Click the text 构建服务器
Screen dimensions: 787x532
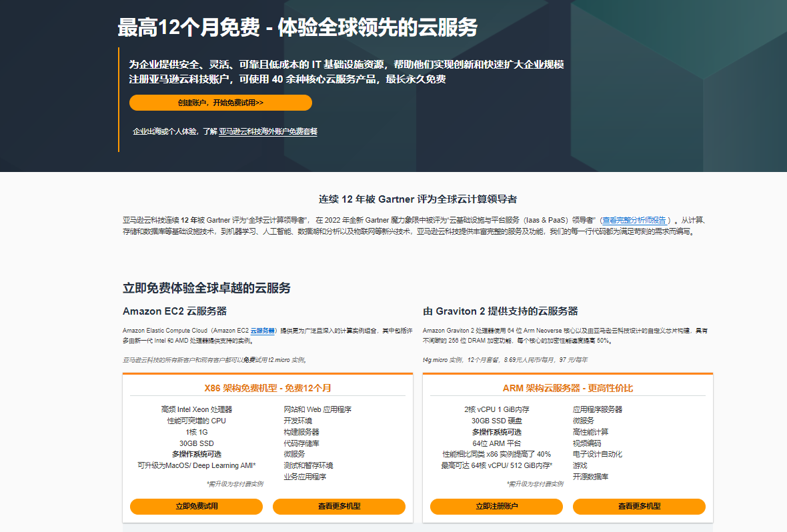pyautogui.click(x=301, y=432)
